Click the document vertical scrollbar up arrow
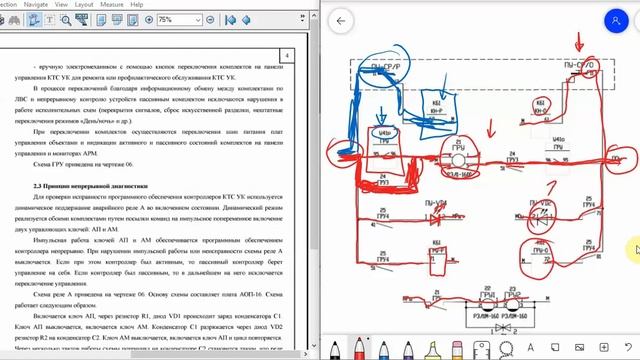 [x=314, y=16]
